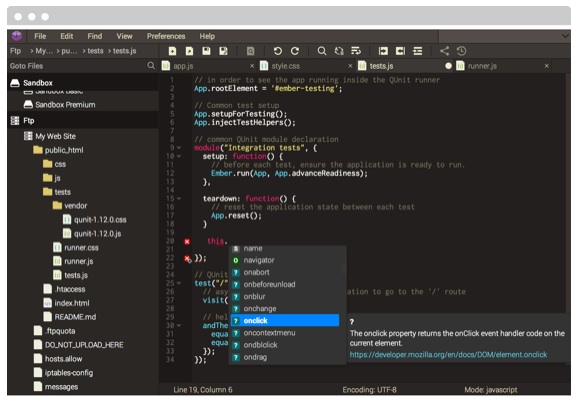Image resolution: width=579 pixels, height=400 pixels.
Task: Click the New File toolbar icon
Action: tap(172, 51)
